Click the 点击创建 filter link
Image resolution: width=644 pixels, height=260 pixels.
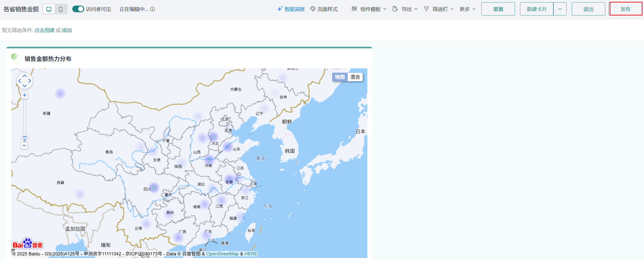pos(44,30)
